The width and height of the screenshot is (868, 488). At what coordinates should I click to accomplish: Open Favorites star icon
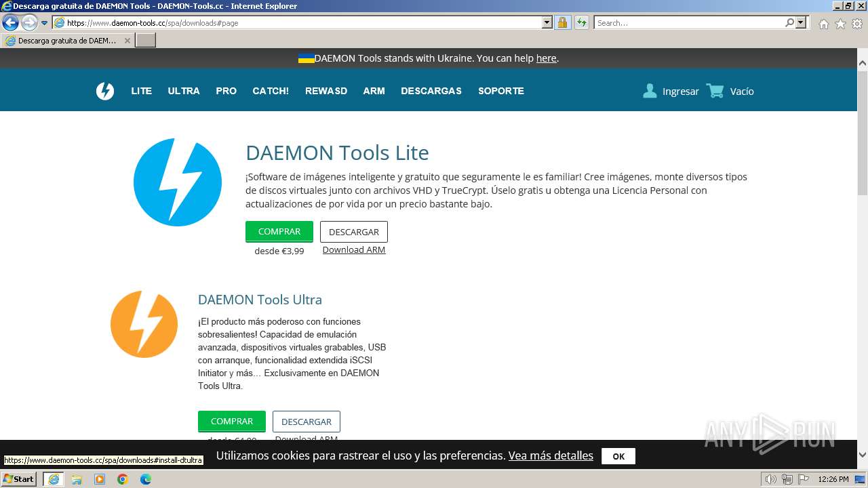coord(840,24)
